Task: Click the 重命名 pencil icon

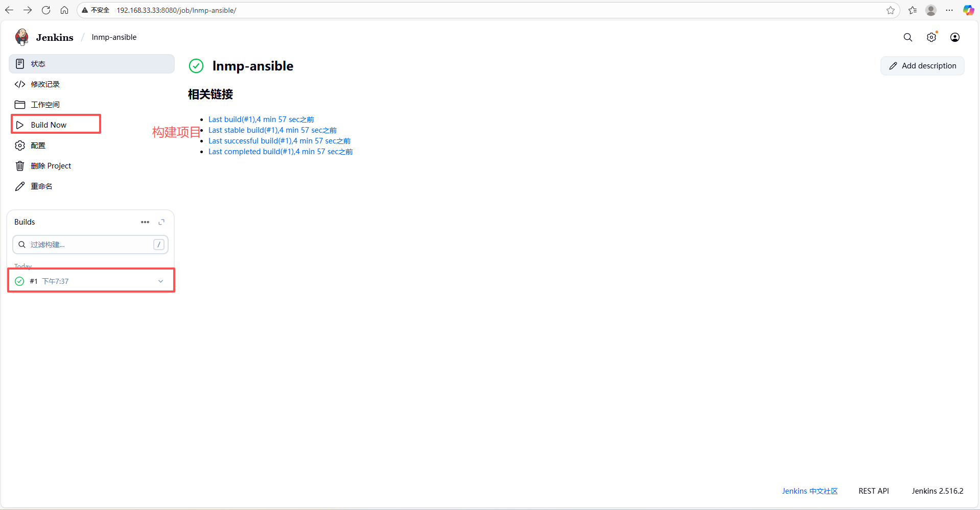Action: click(x=20, y=186)
